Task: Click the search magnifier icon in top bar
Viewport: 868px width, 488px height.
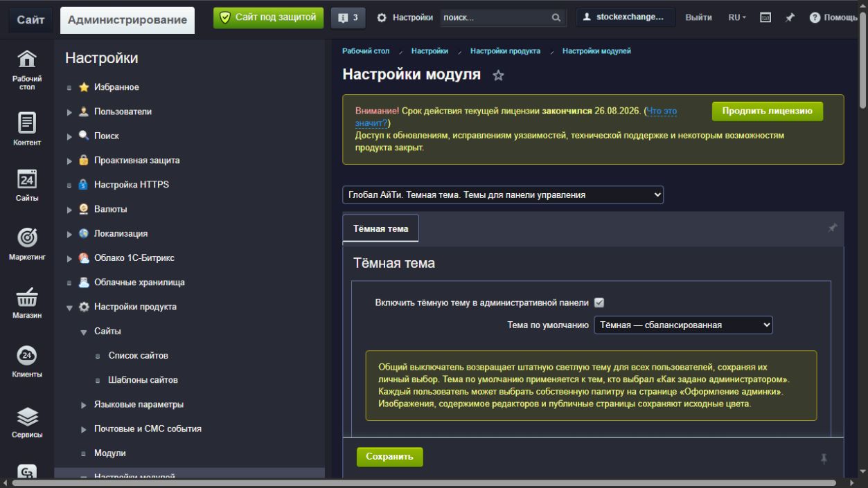Action: pyautogui.click(x=556, y=18)
